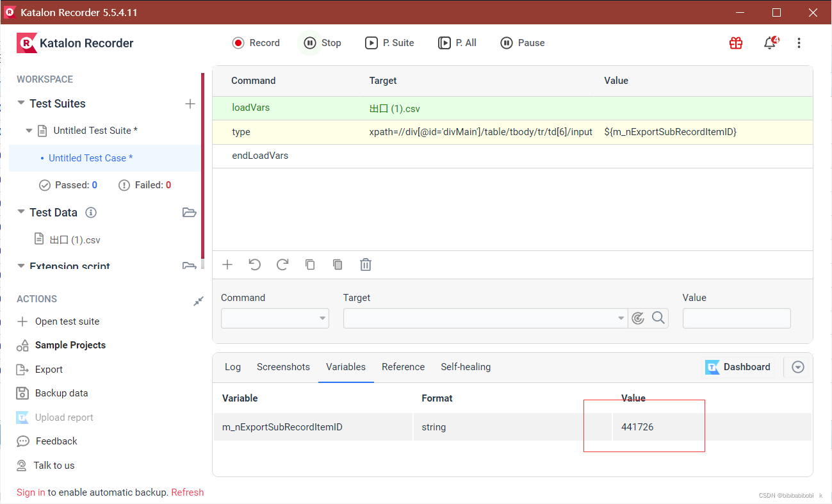This screenshot has height=504, width=832.
Task: Switch to the Log tab
Action: (233, 367)
